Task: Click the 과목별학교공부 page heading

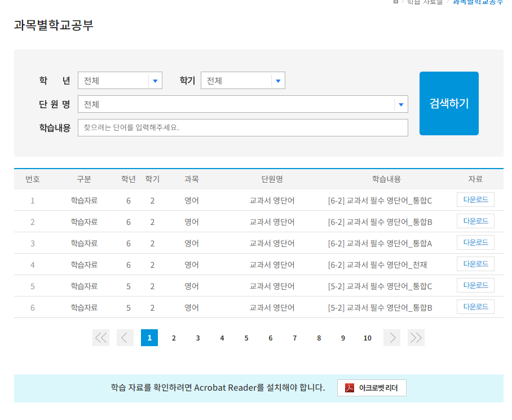Action: pyautogui.click(x=54, y=25)
